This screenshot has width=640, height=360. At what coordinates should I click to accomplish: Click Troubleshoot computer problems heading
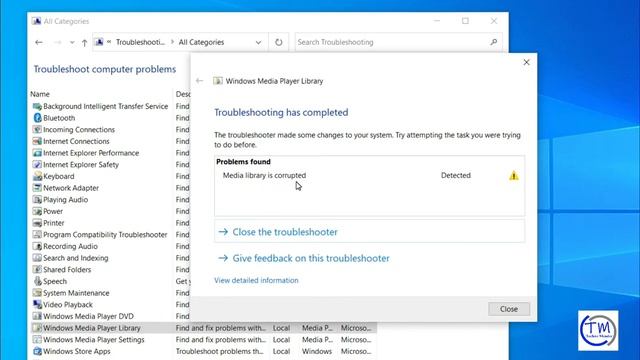click(105, 69)
